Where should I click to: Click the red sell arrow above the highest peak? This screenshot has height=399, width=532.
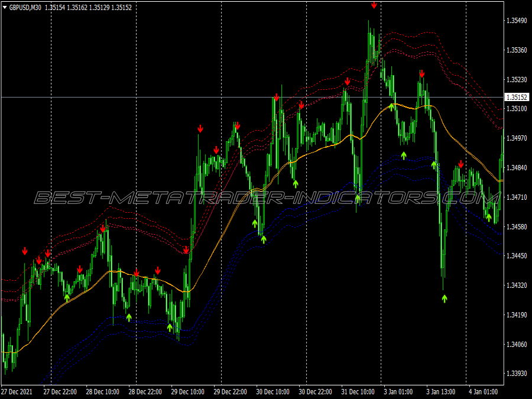(x=374, y=5)
